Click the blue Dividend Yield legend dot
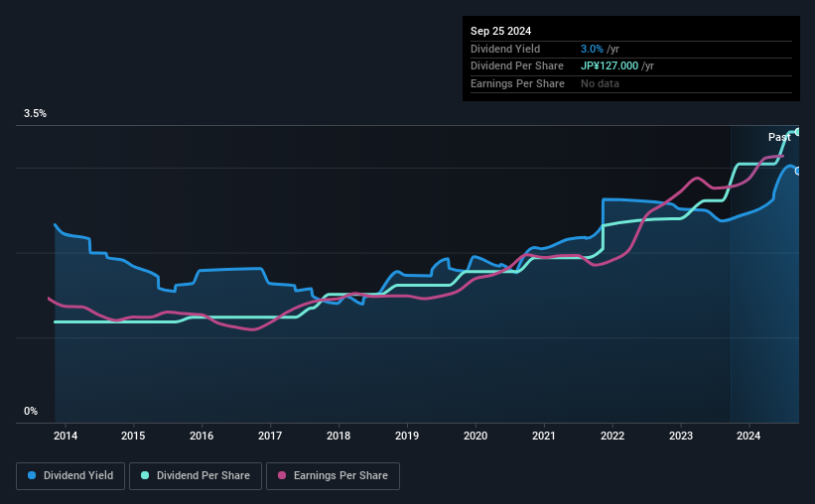The width and height of the screenshot is (815, 504). point(32,475)
